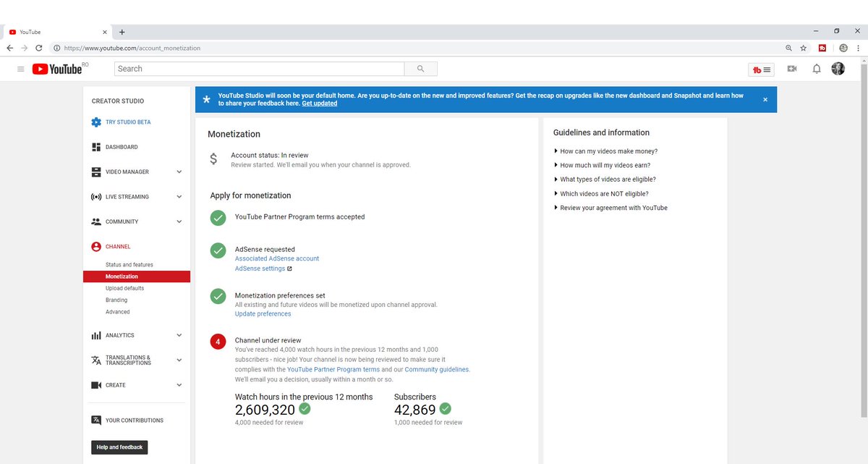Dismiss the YouTube Studio banner
The image size is (868, 464).
765,100
